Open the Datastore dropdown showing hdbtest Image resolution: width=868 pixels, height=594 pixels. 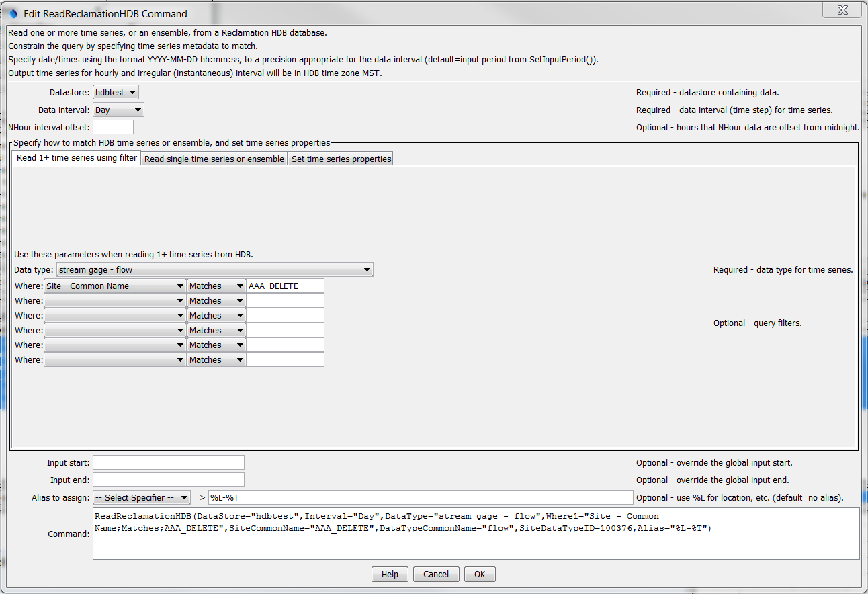(x=115, y=92)
